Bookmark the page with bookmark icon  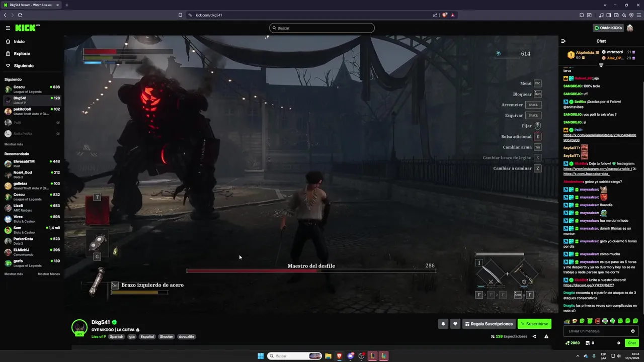click(180, 15)
